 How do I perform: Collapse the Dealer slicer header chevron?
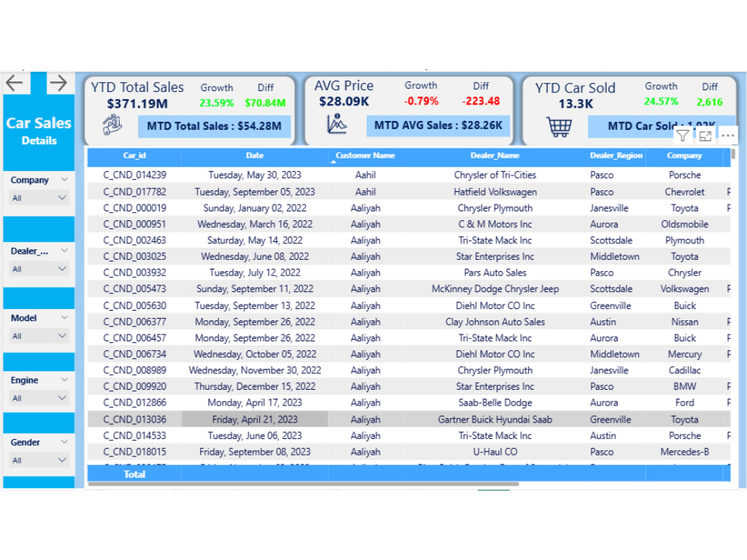coord(64,250)
